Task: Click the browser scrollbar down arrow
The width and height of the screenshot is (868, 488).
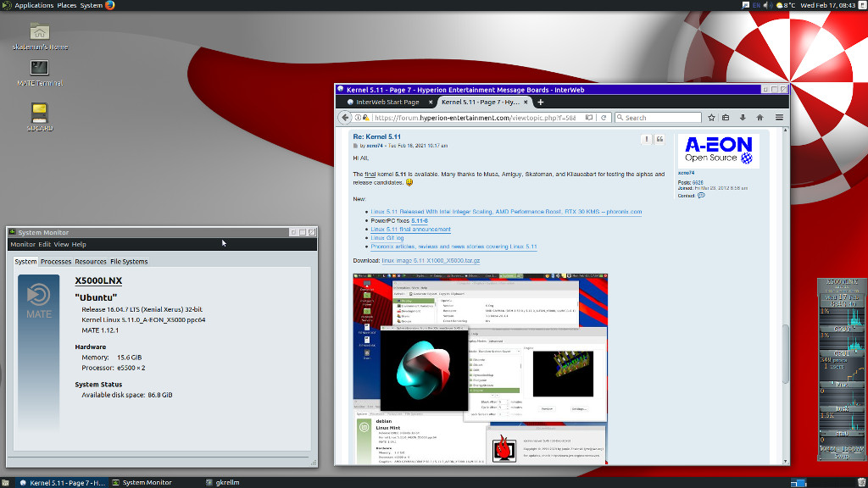Action: pyautogui.click(x=785, y=461)
